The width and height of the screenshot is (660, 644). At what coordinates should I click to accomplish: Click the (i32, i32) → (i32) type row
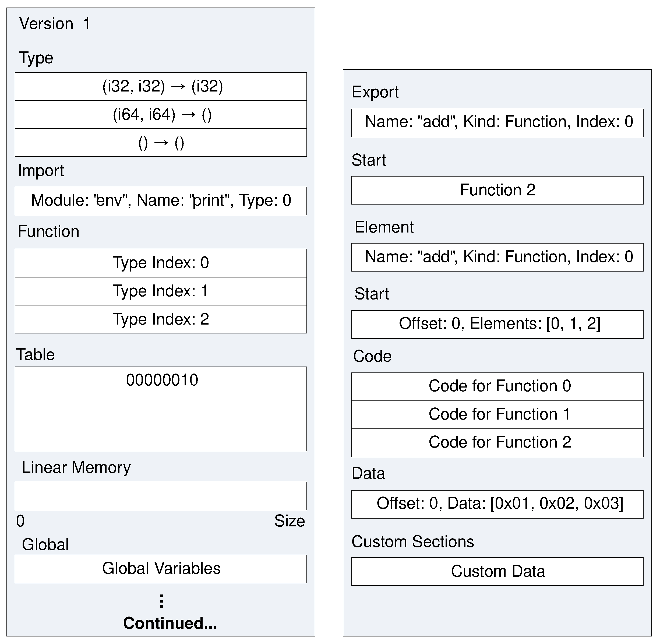pos(161,86)
